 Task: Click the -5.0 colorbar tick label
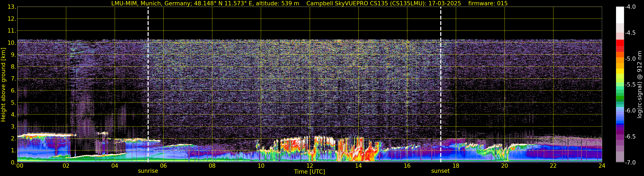point(630,59)
